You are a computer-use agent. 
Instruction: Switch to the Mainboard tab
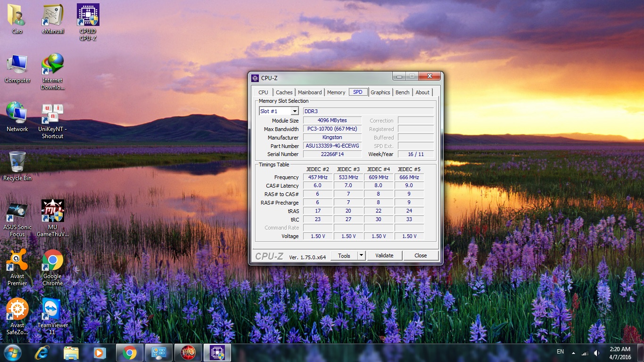[310, 92]
